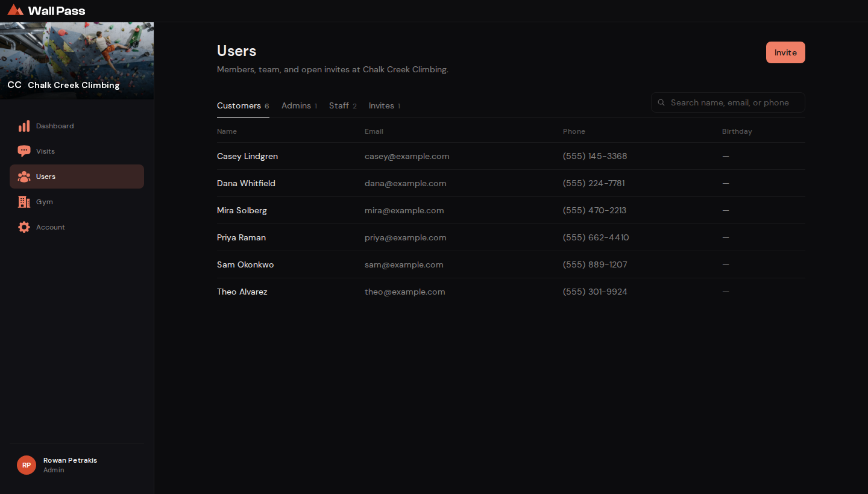
Task: Click the RP avatar circle
Action: (27, 465)
